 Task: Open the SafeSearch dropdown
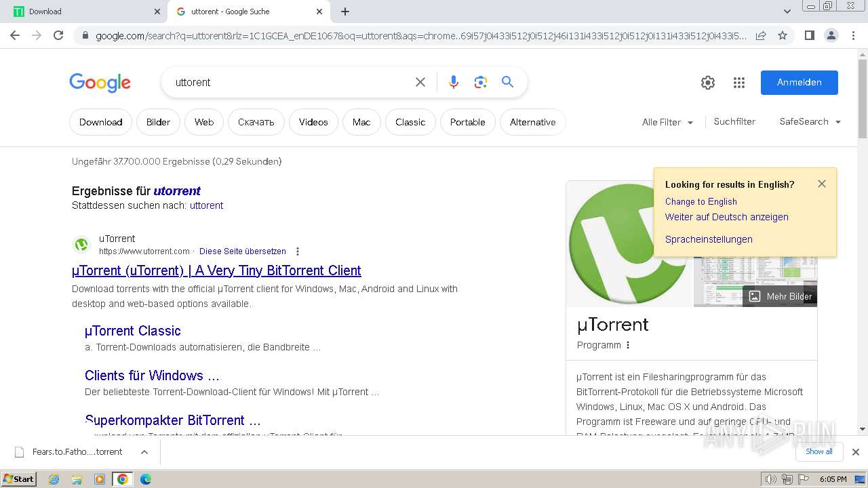coord(810,121)
